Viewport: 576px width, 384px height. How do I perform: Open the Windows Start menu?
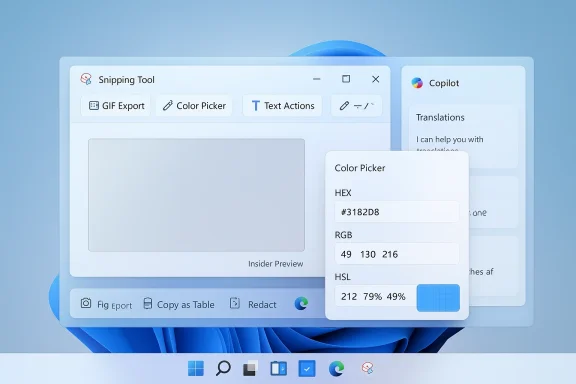point(196,368)
